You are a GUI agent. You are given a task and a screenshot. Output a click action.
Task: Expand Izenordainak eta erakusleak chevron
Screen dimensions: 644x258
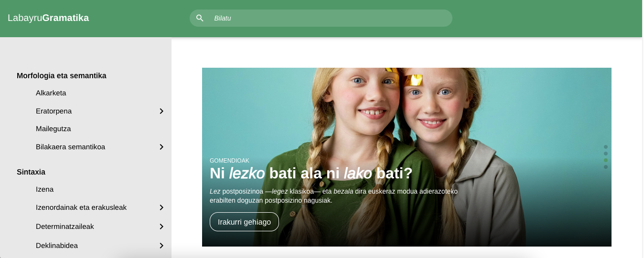161,207
